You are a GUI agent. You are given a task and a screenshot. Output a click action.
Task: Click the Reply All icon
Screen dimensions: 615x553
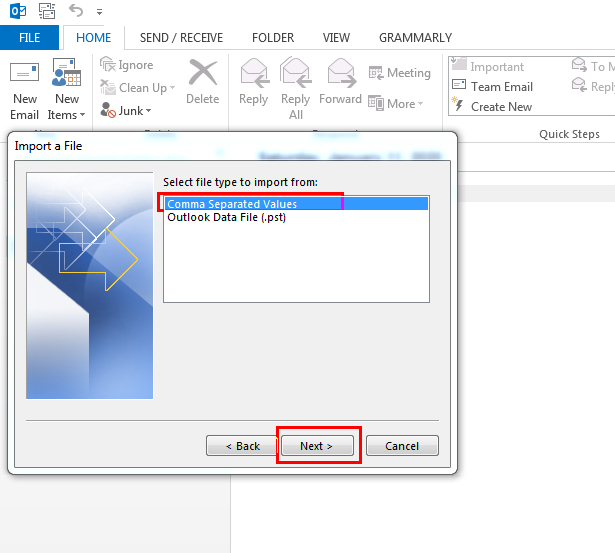pos(296,73)
